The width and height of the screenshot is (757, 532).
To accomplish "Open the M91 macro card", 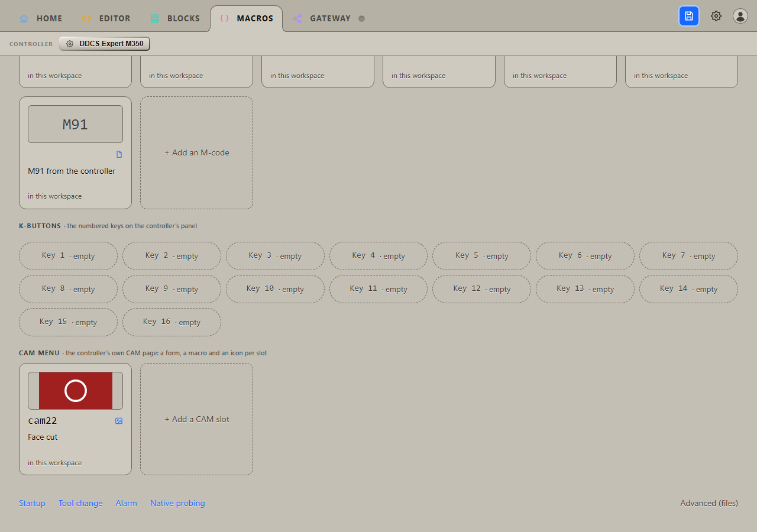I will (75, 153).
